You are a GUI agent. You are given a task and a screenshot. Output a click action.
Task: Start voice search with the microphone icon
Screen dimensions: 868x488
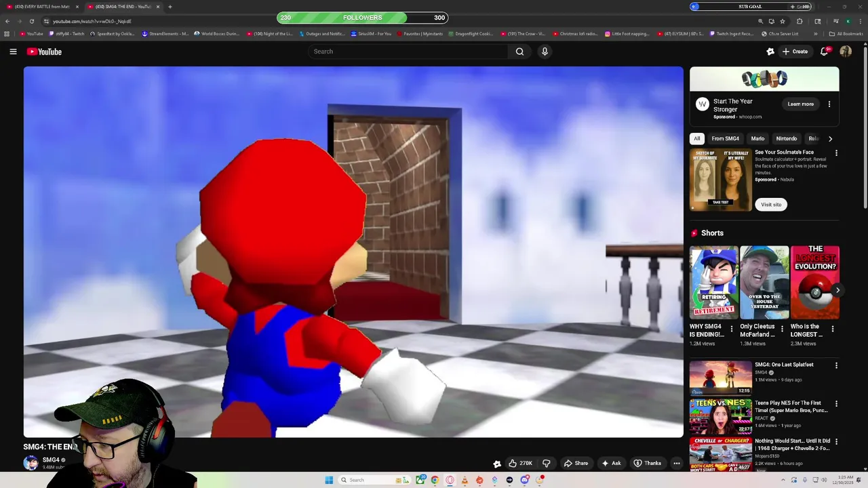(x=545, y=52)
